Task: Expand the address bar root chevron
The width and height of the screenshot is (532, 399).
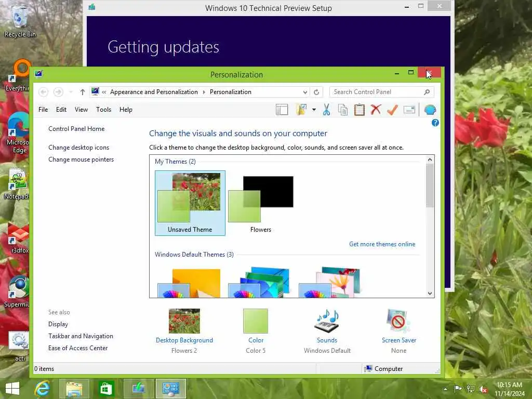Action: tap(104, 92)
